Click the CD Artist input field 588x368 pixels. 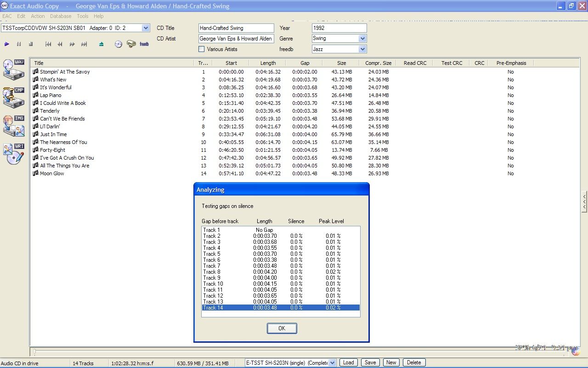(x=236, y=39)
